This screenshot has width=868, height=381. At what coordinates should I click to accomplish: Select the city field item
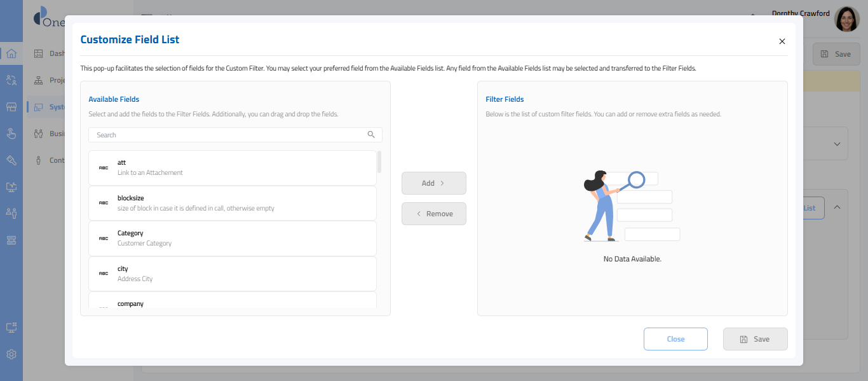(x=232, y=274)
